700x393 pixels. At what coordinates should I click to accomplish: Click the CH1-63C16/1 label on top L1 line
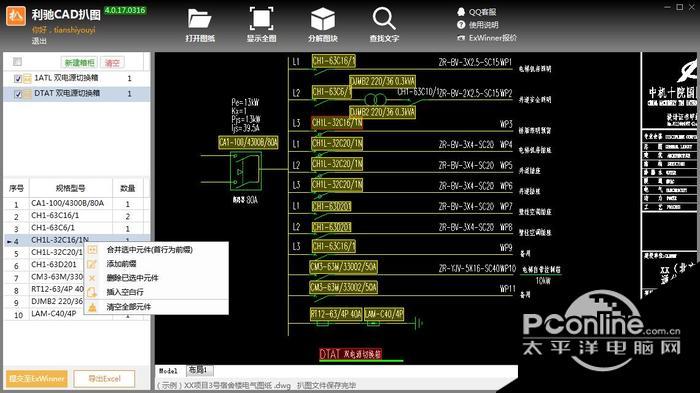tap(333, 61)
